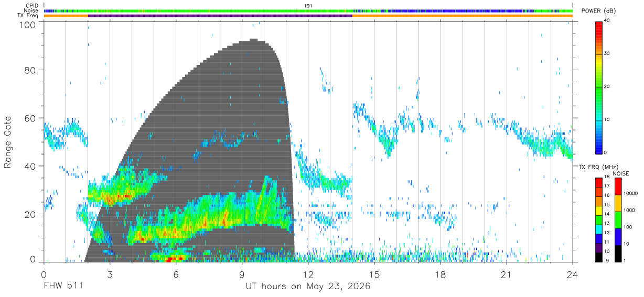The height and width of the screenshot is (297, 644).
Task: Click x-axis hour label 9
Action: pos(242,274)
